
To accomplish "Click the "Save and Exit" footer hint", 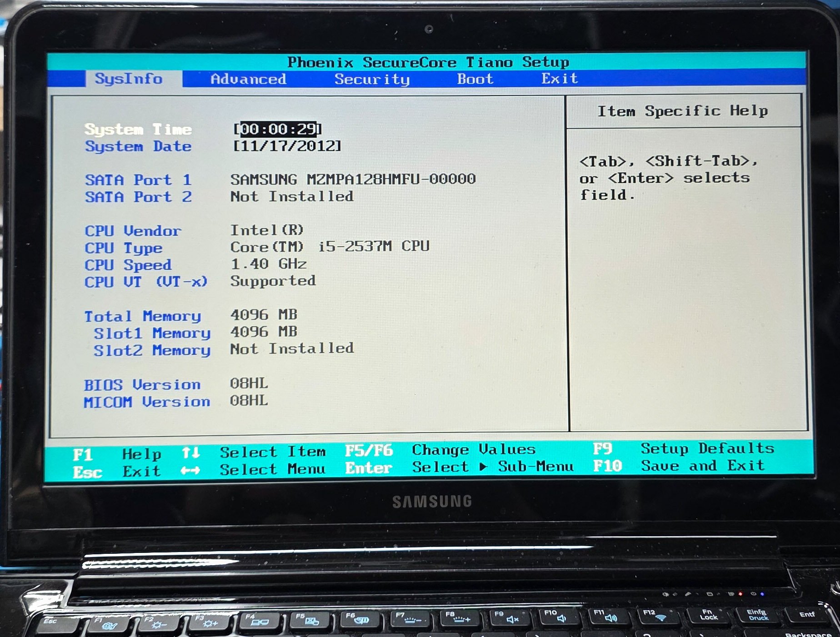I will pyautogui.click(x=703, y=465).
